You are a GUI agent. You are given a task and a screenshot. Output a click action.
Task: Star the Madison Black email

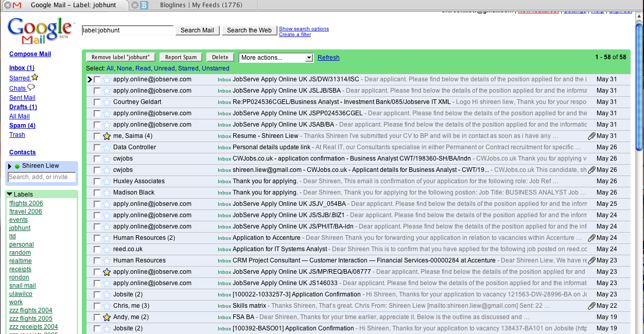(107, 192)
